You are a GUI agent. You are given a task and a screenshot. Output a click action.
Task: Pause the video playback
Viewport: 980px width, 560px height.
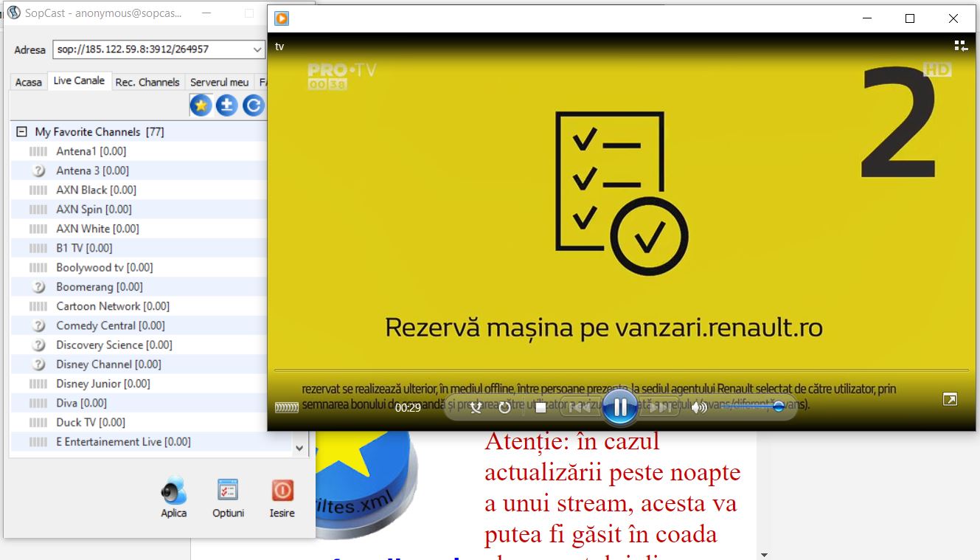(620, 407)
